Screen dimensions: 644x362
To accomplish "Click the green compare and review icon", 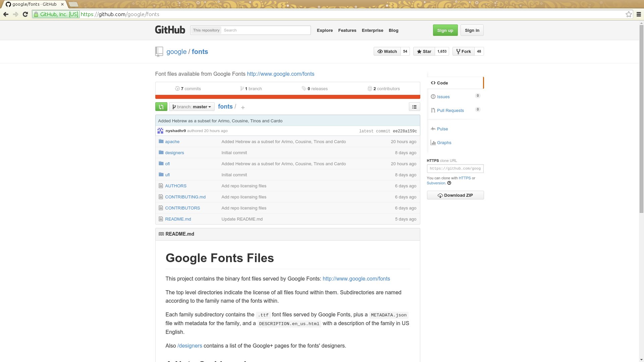I will click(161, 107).
